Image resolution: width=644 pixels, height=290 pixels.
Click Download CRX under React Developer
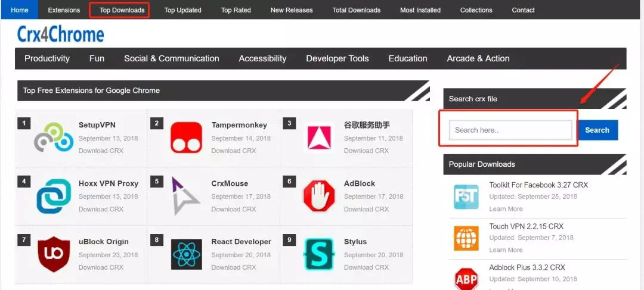[x=234, y=267]
